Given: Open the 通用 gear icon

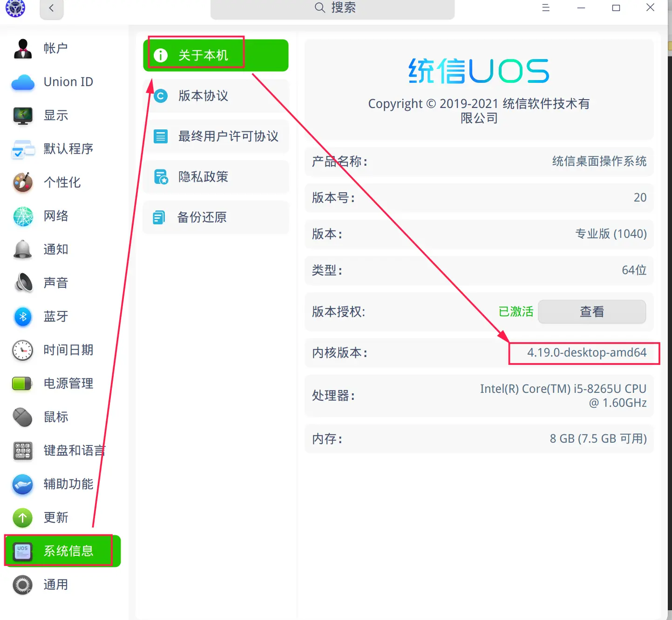Looking at the screenshot, I should click(23, 585).
